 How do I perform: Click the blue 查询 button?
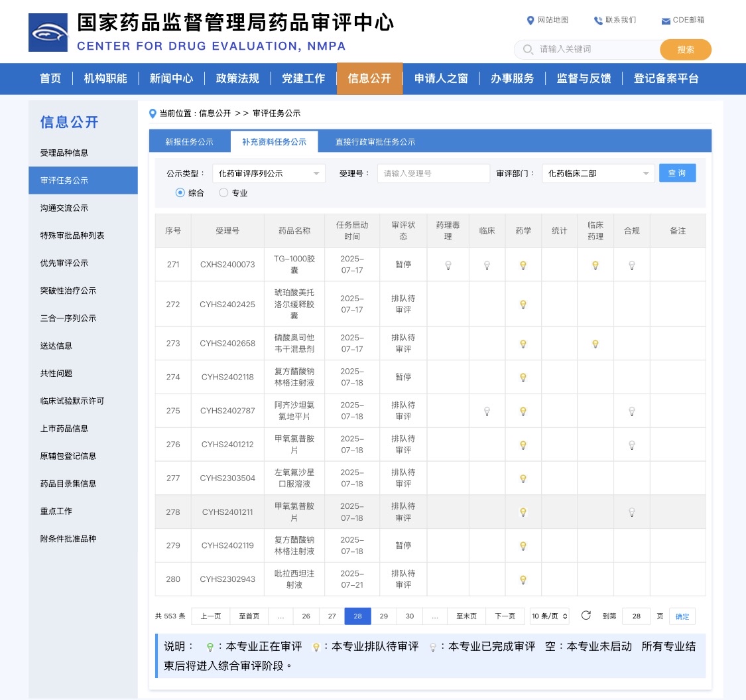click(x=677, y=173)
